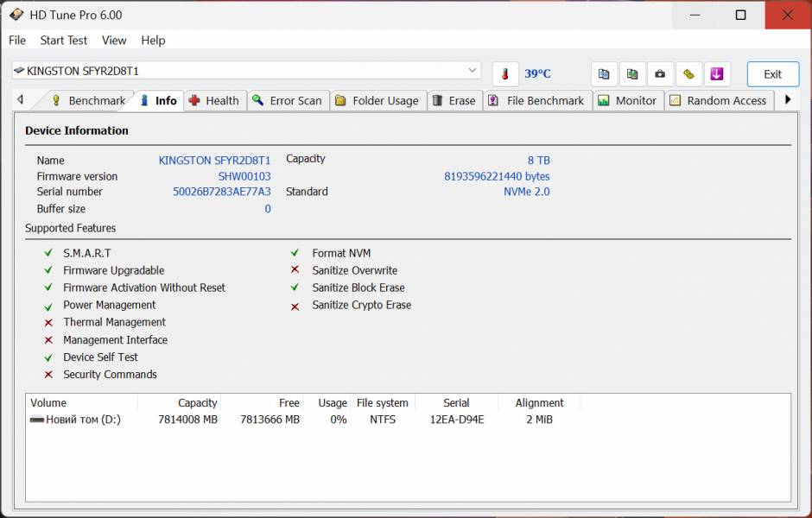Open options with the yellow tools icon

pos(688,74)
